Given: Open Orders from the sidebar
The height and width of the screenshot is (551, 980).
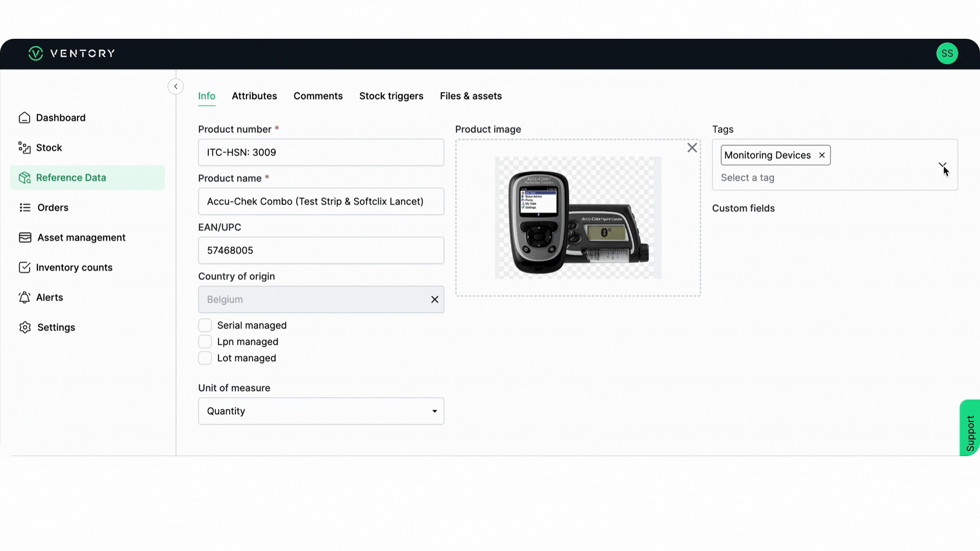Looking at the screenshot, I should 87,208.
